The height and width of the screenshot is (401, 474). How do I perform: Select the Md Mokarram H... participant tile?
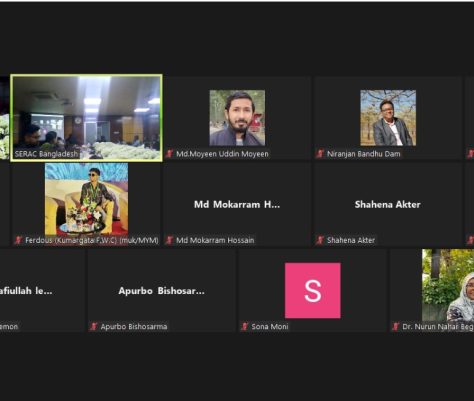tap(237, 205)
